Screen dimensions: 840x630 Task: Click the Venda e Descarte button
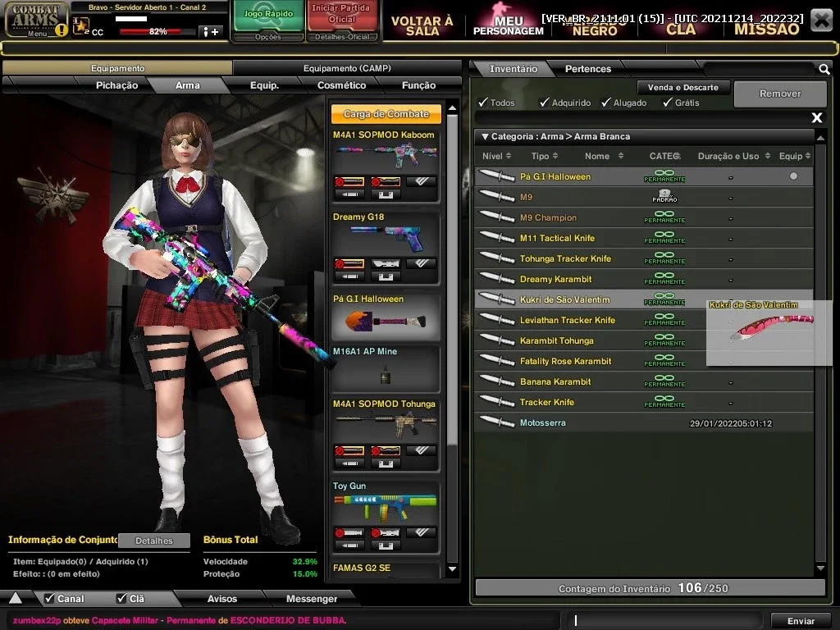coord(683,87)
